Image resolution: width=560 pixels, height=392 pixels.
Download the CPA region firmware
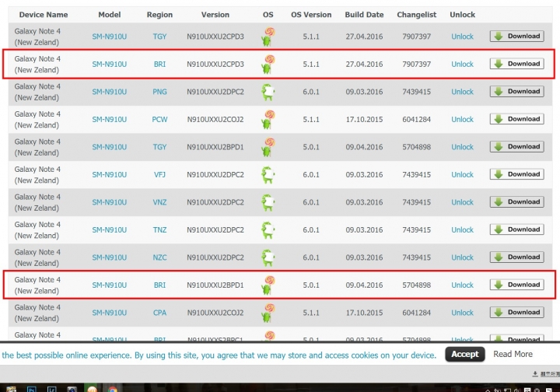tap(516, 312)
